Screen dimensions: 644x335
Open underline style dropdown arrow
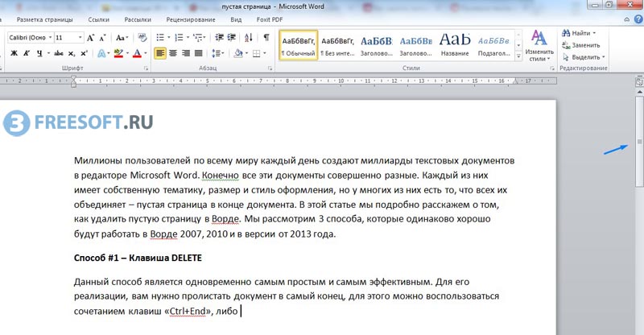pyautogui.click(x=48, y=53)
